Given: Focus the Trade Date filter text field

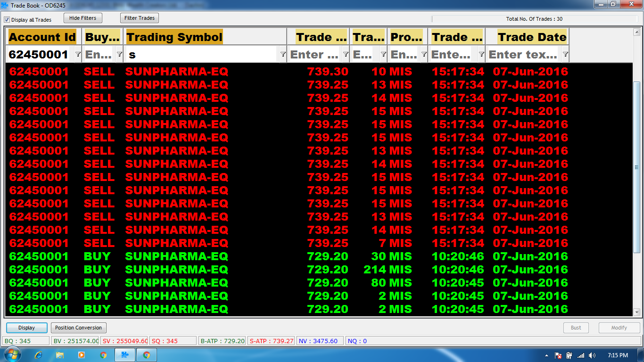Looking at the screenshot, I should coord(523,55).
